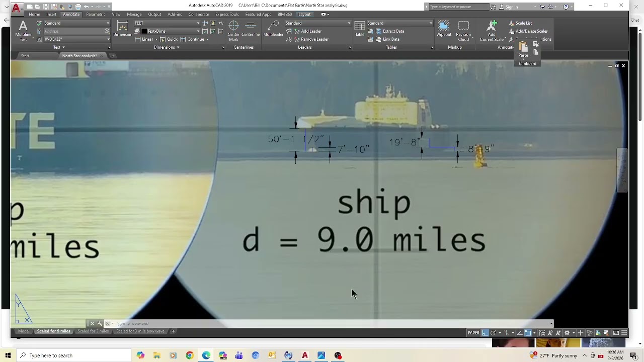Open the Autodesk App Store cart icon

click(542, 7)
